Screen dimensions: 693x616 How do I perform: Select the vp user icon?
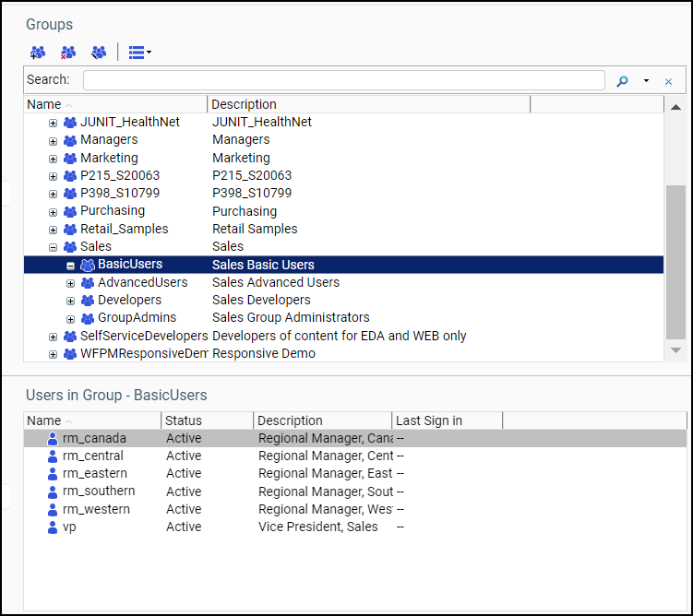(53, 527)
